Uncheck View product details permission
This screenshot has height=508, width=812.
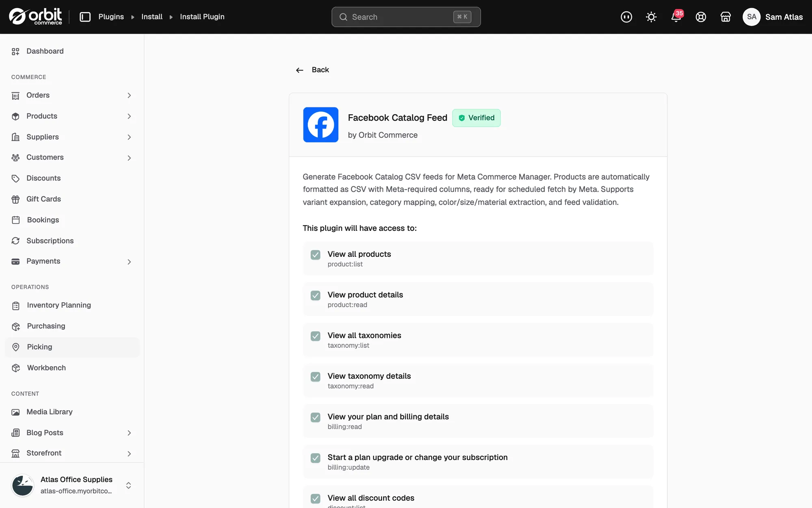[x=315, y=295]
